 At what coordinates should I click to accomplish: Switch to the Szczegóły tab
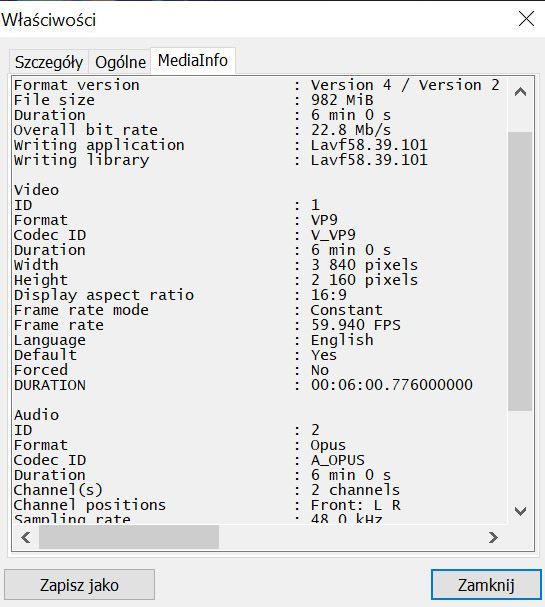pos(49,62)
